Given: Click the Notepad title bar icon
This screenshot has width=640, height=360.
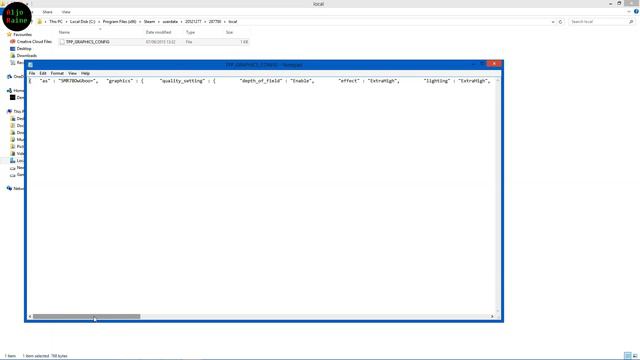Looking at the screenshot, I should pyautogui.click(x=31, y=64).
